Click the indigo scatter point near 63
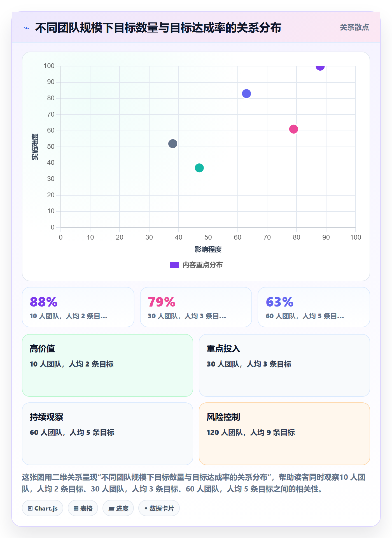 click(x=246, y=94)
